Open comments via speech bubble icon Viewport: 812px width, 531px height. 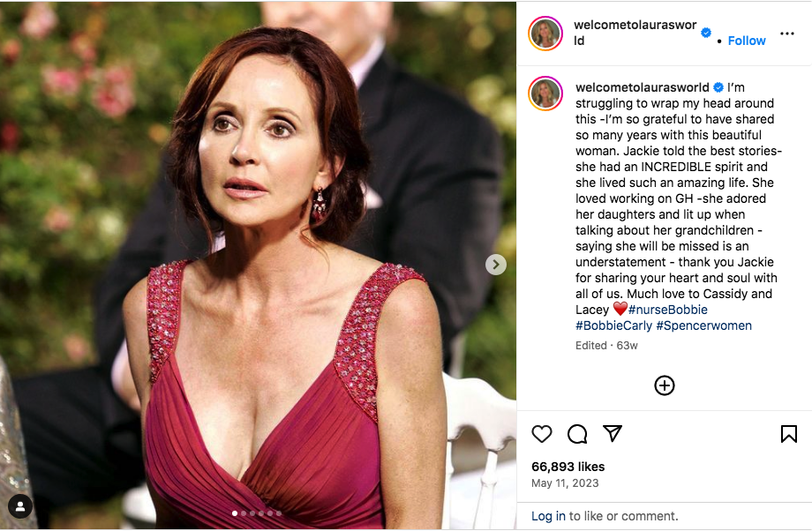coord(577,433)
